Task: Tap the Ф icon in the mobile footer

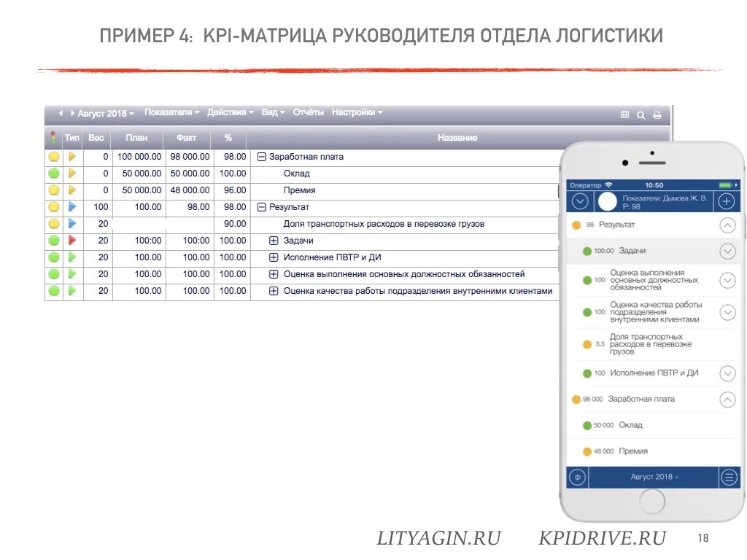Action: (577, 476)
